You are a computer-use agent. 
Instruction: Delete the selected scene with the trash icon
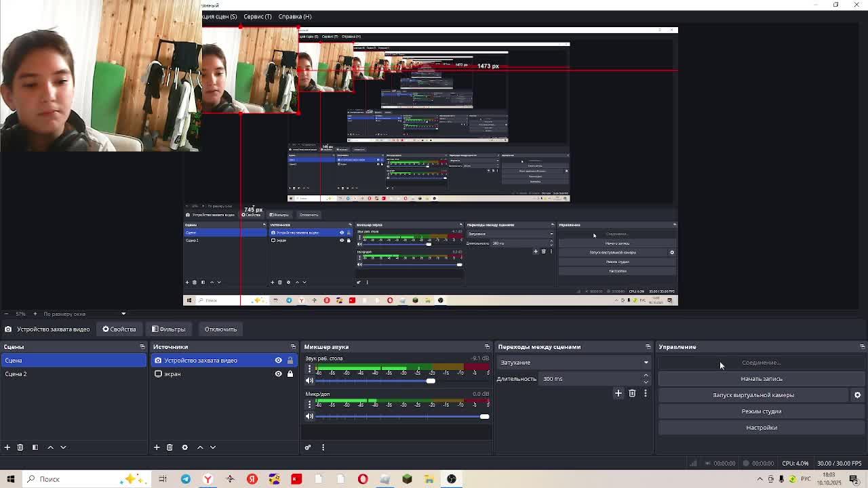(x=20, y=447)
